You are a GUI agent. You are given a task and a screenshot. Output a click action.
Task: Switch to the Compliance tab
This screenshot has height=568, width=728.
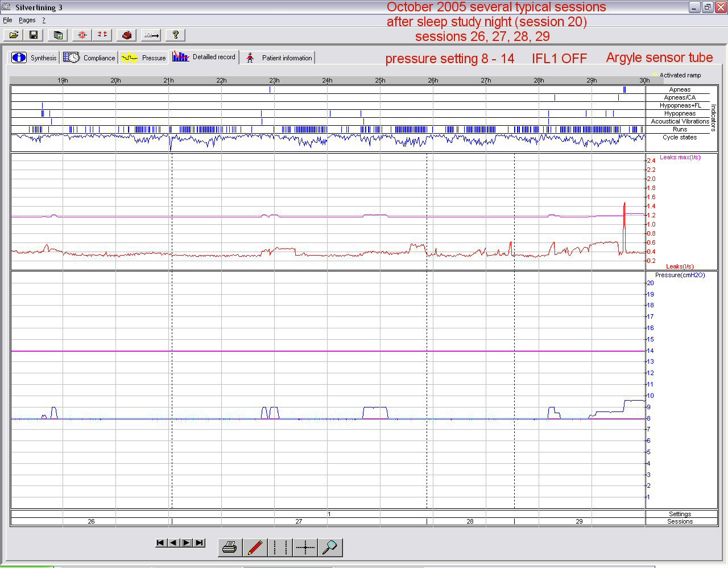click(x=89, y=57)
